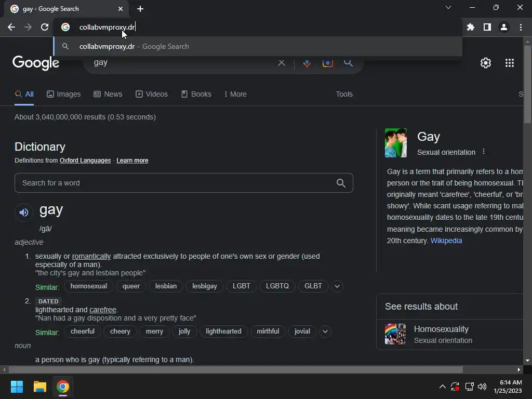This screenshot has width=532, height=399.
Task: Clear the Google search box with X
Action: click(x=281, y=63)
